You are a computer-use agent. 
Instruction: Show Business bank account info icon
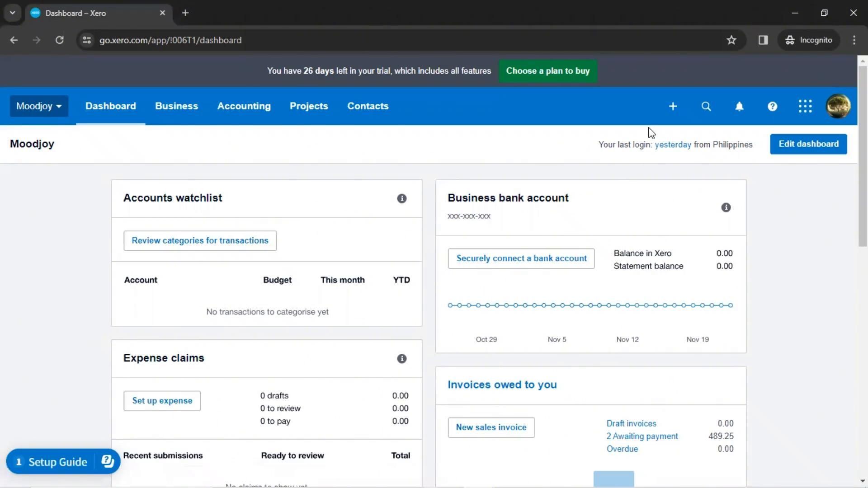[726, 207]
